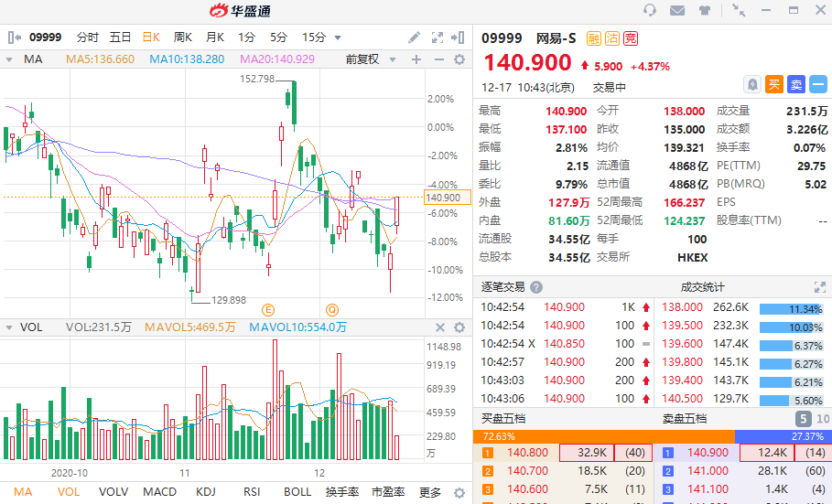Screen dimensions: 832x504
Task: Enable 市盈率 indicator
Action: pos(388,492)
